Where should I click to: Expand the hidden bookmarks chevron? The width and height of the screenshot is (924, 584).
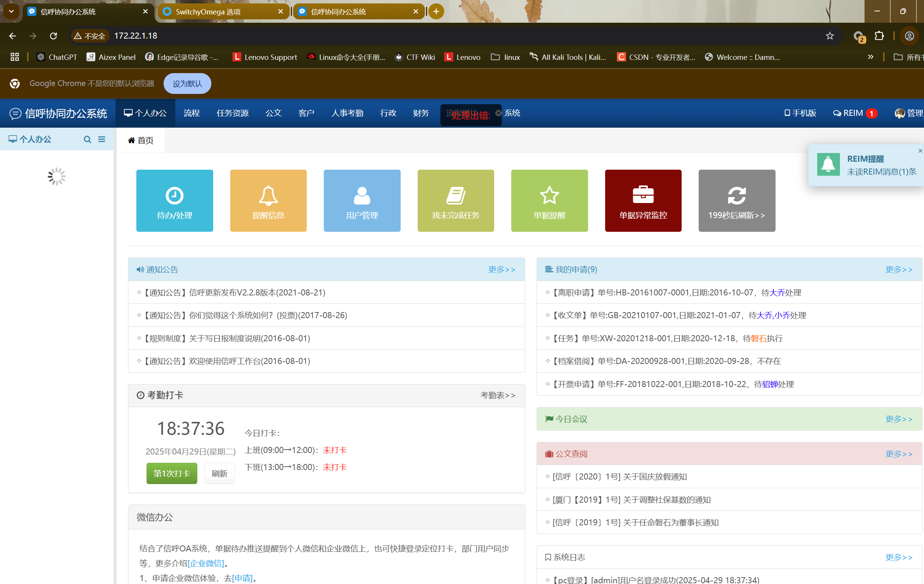(x=870, y=57)
